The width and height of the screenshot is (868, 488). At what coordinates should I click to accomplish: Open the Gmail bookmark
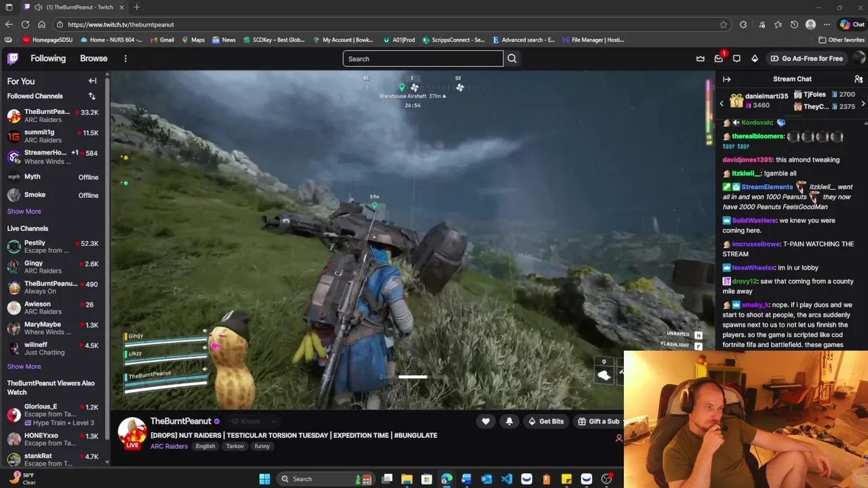(x=162, y=39)
